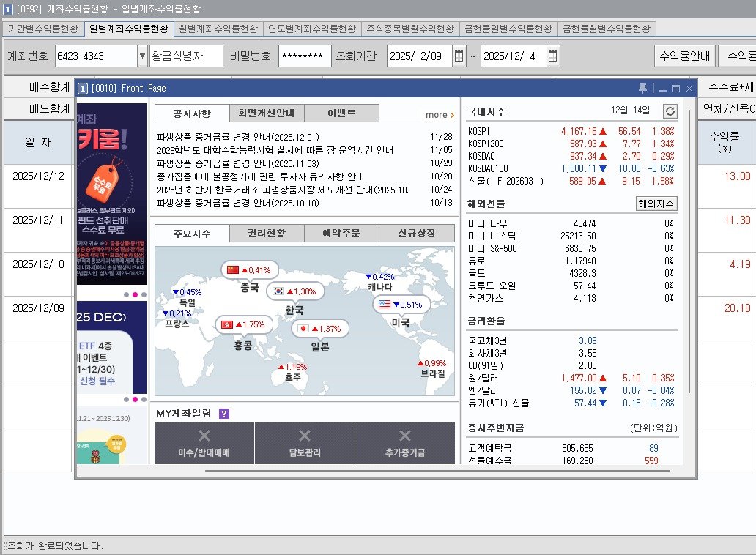Pin the Front Page window

[642, 88]
